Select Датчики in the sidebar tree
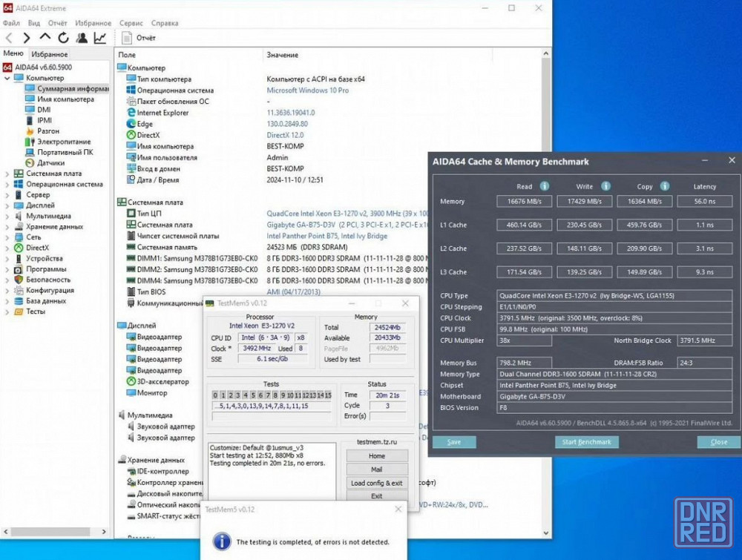The width and height of the screenshot is (742, 560). pyautogui.click(x=50, y=162)
